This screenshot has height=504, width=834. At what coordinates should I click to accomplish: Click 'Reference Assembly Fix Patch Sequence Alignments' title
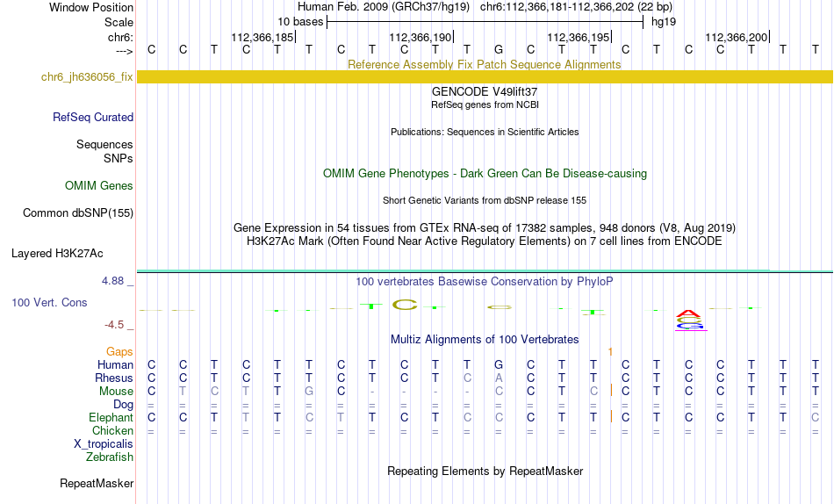(x=485, y=64)
